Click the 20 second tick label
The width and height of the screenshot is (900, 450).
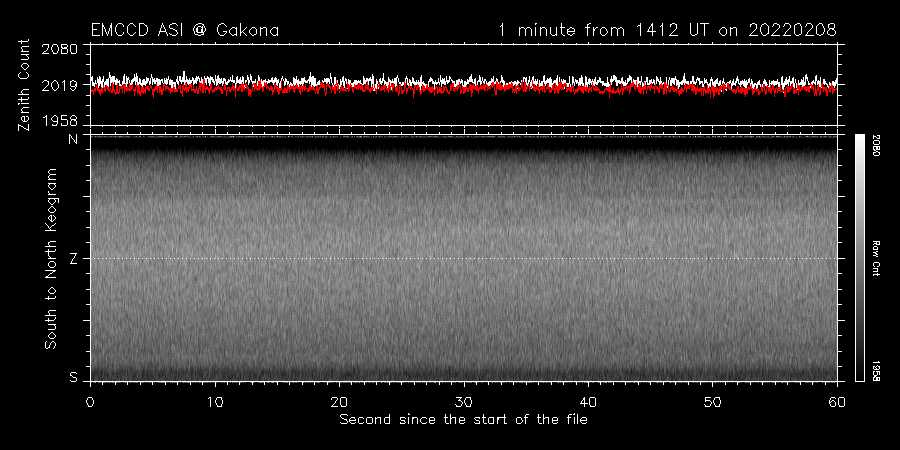(x=339, y=402)
